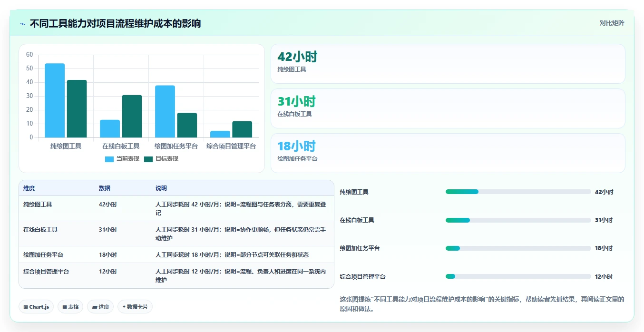644x332 pixels.
Task: Click the blue 绘图加任务平台 chart bar
Action: tap(165, 111)
